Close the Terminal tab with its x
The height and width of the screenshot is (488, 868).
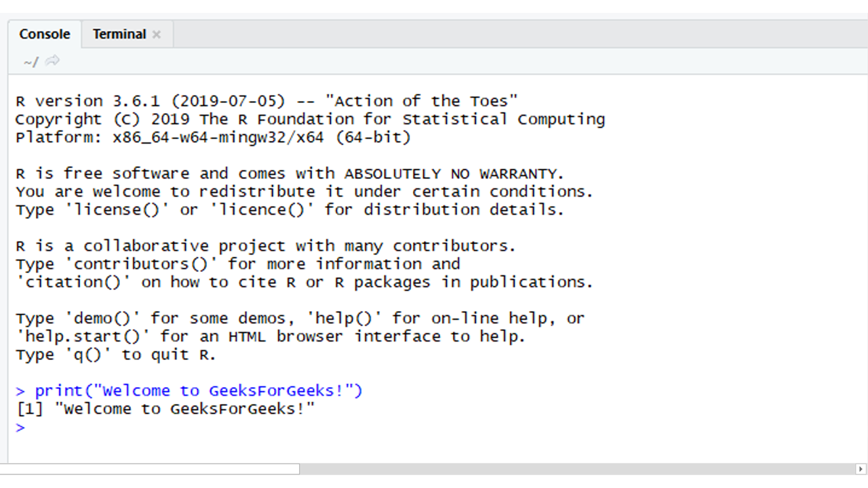(x=157, y=35)
